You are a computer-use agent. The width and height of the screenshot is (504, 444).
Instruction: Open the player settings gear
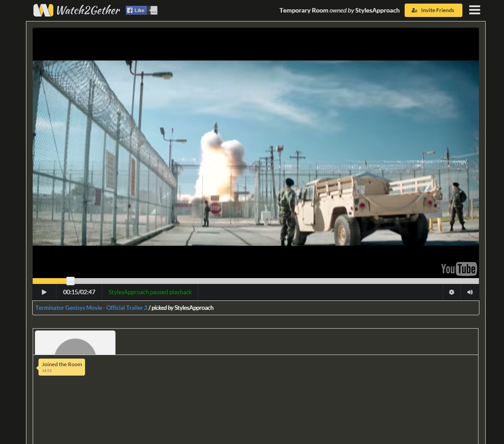click(x=451, y=292)
